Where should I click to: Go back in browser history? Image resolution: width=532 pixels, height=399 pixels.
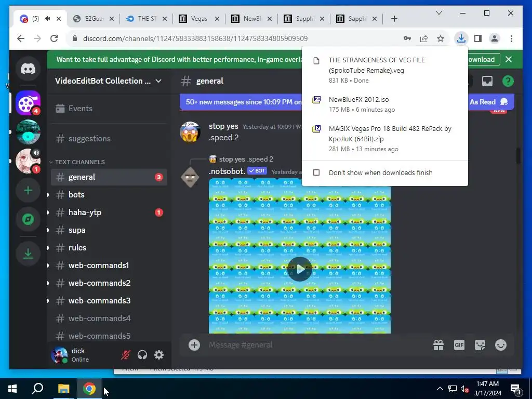[21, 38]
